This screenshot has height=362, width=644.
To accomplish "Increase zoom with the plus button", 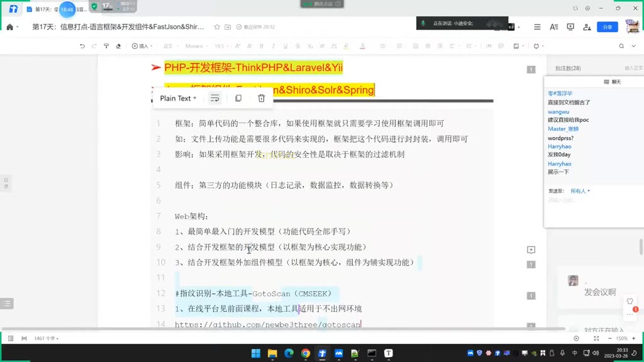I will click(634, 338).
